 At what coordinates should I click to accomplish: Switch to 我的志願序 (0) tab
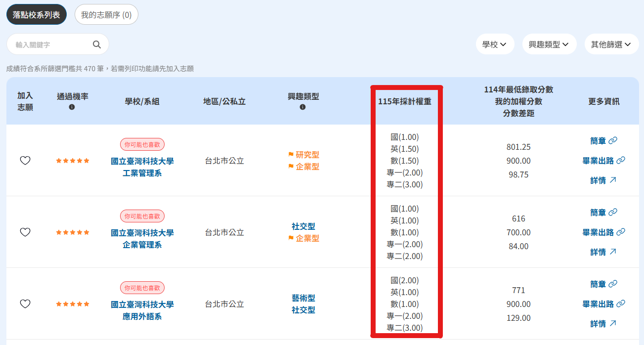[x=106, y=15]
